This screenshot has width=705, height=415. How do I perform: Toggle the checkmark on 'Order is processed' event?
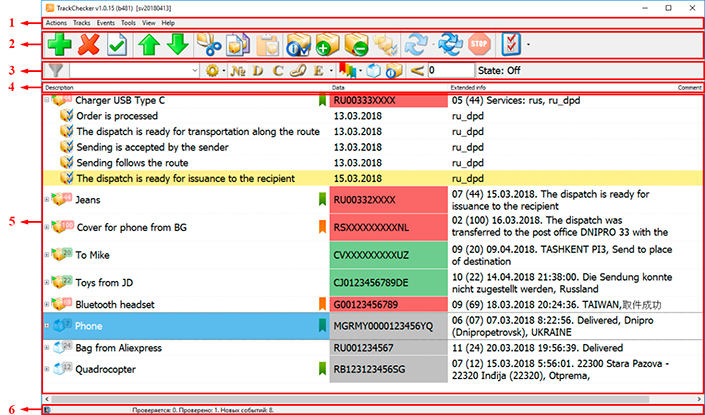point(68,115)
